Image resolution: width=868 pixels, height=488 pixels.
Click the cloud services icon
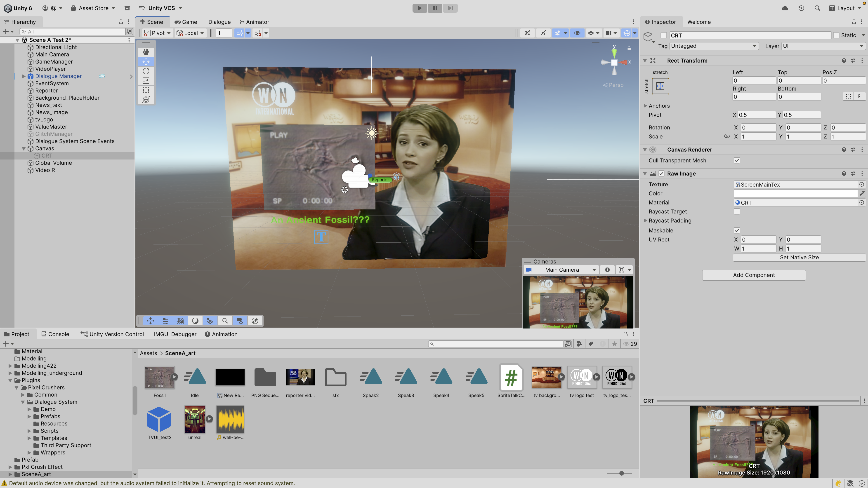785,8
